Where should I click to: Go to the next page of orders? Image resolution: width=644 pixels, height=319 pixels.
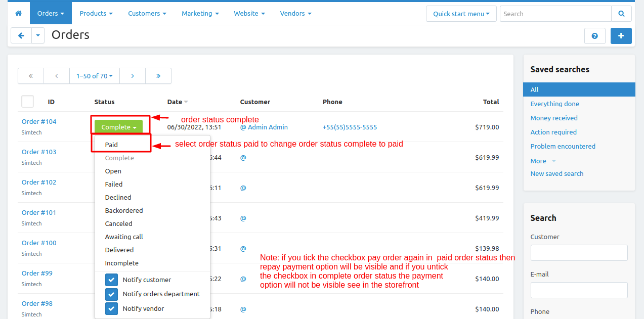(x=133, y=76)
